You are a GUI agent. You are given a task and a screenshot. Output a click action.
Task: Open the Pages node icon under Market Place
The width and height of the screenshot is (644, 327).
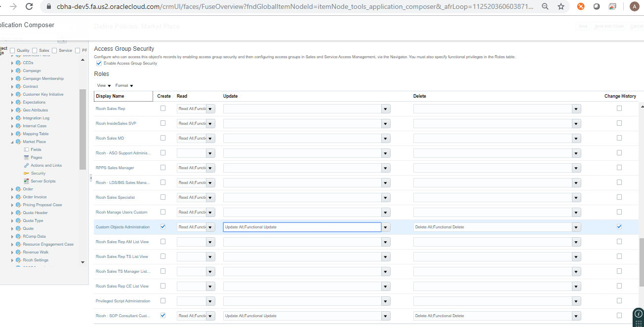26,157
